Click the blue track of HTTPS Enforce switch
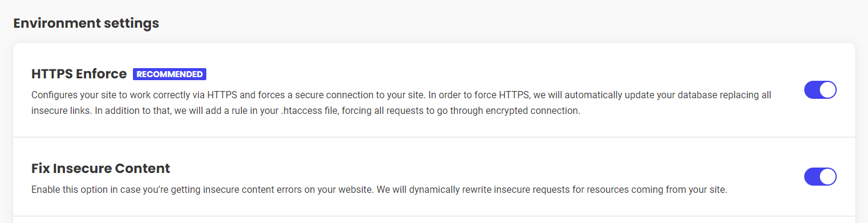 (812, 90)
